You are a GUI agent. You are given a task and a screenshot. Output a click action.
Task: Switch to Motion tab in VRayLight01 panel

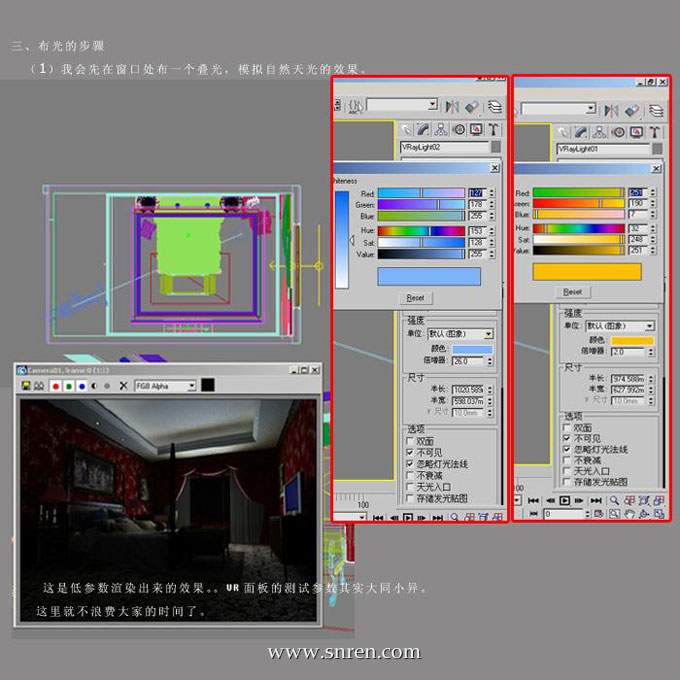pos(618,132)
